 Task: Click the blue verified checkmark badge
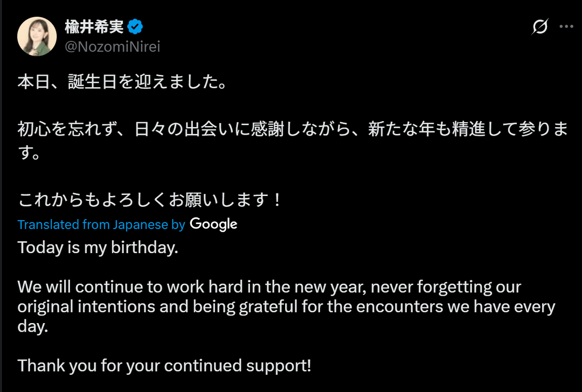pos(135,26)
